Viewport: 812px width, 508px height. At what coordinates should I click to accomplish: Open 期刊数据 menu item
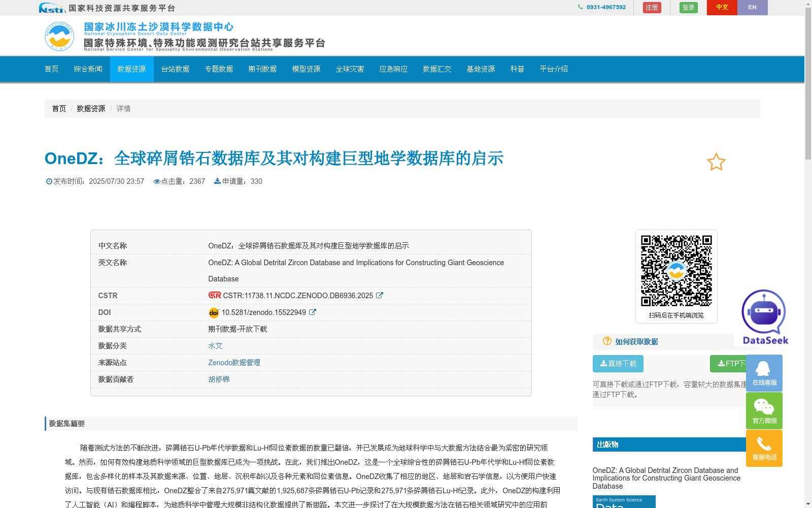(x=263, y=69)
